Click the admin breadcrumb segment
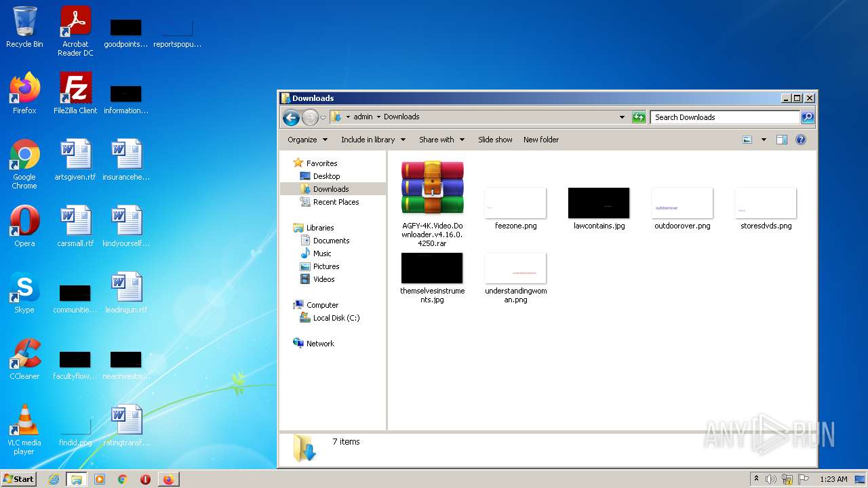The image size is (868, 488). 363,117
